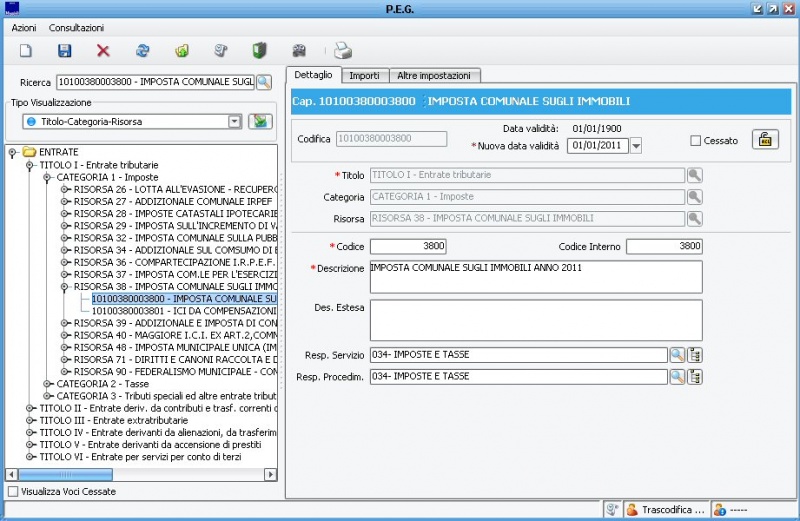Click the Descrizione text field
Viewport: 800px width, 521px height.
[535, 276]
